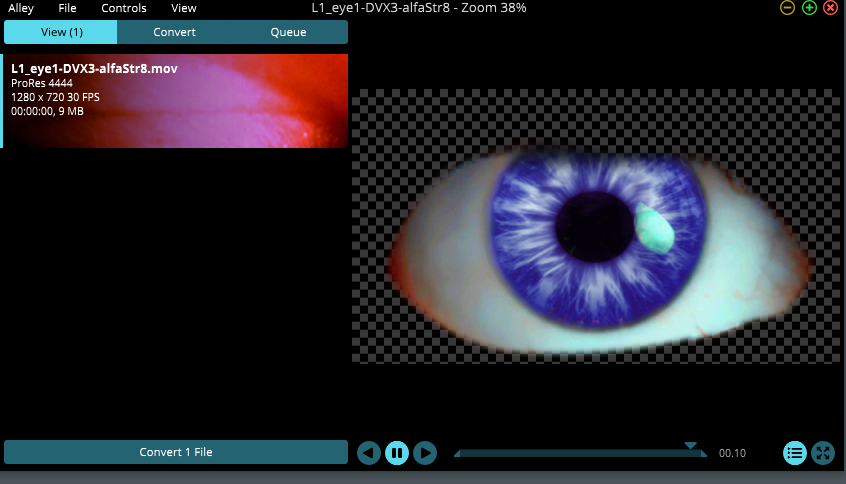Viewport: 846px width, 484px height.
Task: Toggle the file list panel icon
Action: click(795, 453)
